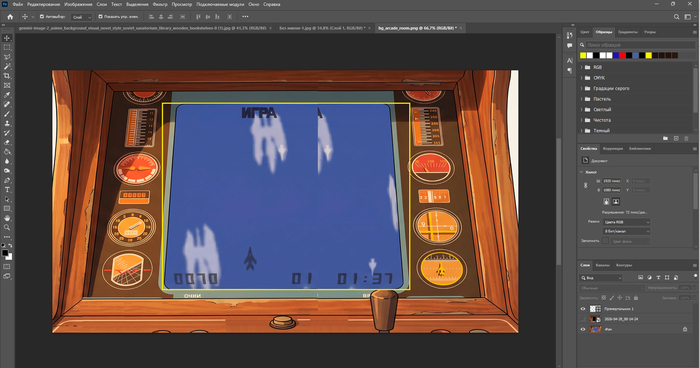Image resolution: width=700 pixels, height=368 pixels.
Task: Select the Magic Wand tool
Action: (7, 67)
